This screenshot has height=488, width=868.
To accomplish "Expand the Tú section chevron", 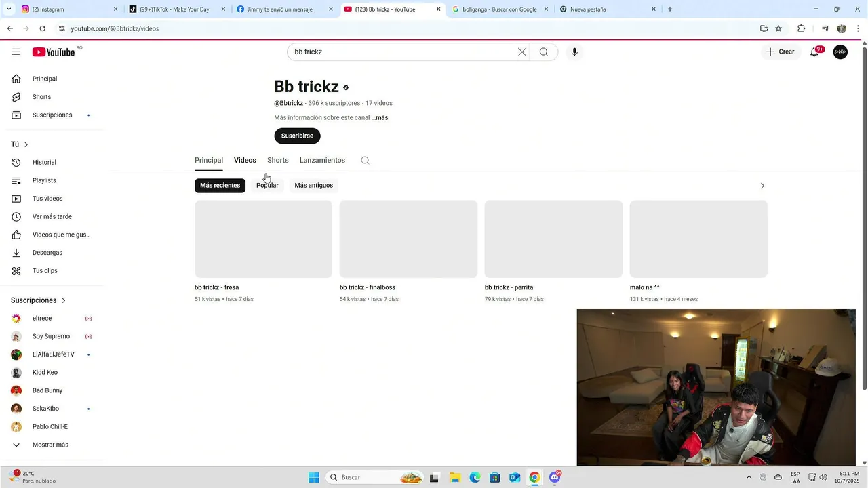I will pyautogui.click(x=26, y=144).
